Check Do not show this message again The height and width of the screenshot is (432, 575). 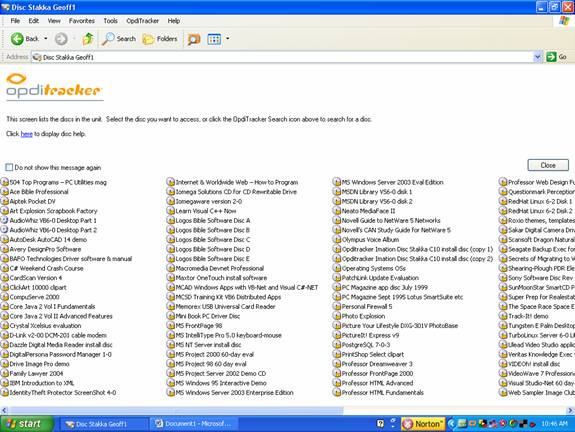[9, 168]
